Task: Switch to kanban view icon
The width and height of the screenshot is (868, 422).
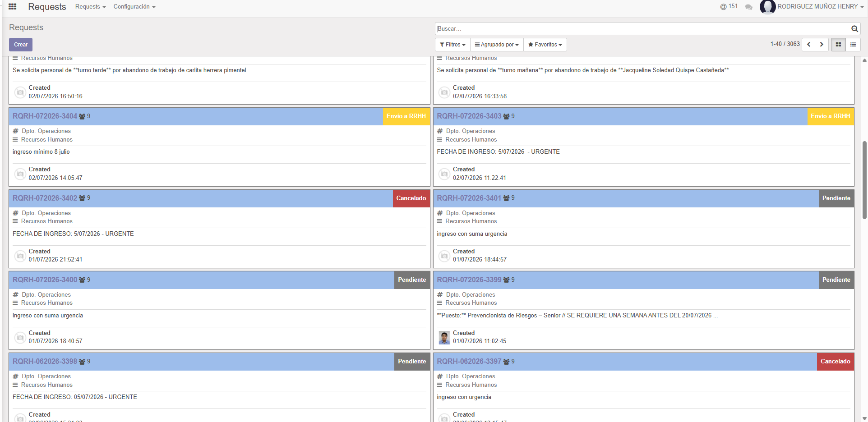Action: pyautogui.click(x=838, y=44)
